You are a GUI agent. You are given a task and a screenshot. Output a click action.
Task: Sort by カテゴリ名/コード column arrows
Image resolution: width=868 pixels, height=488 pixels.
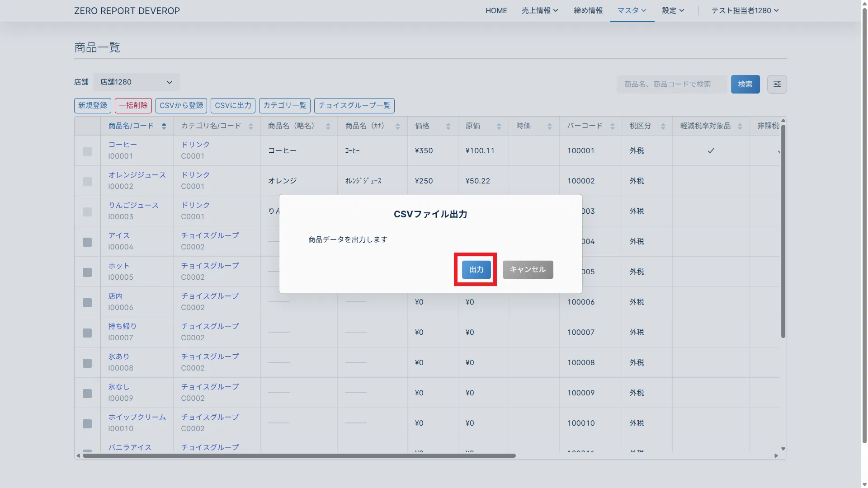pyautogui.click(x=250, y=126)
